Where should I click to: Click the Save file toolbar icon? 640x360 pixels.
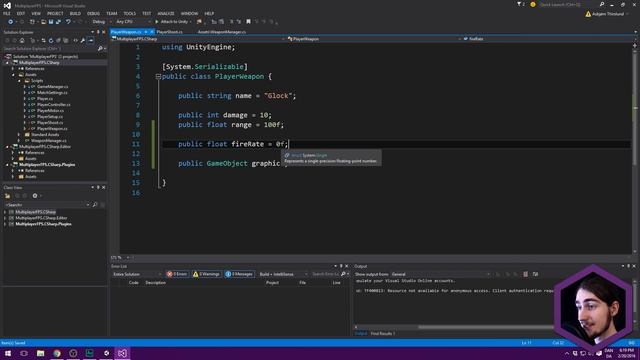[51, 22]
